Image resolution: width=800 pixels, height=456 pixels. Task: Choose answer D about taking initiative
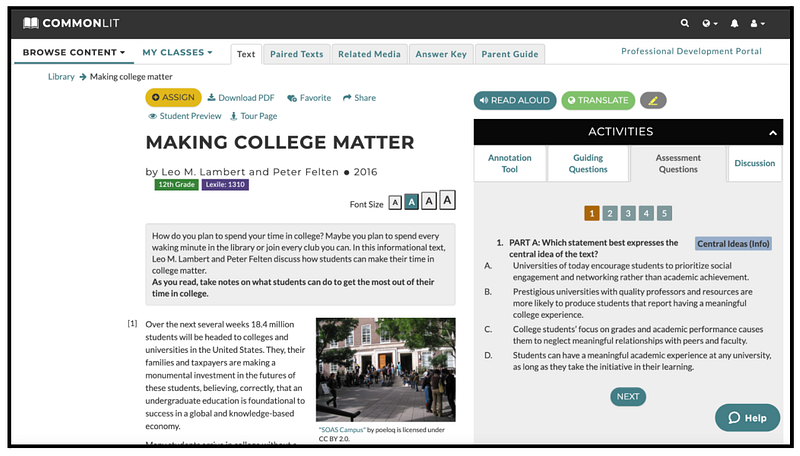642,361
